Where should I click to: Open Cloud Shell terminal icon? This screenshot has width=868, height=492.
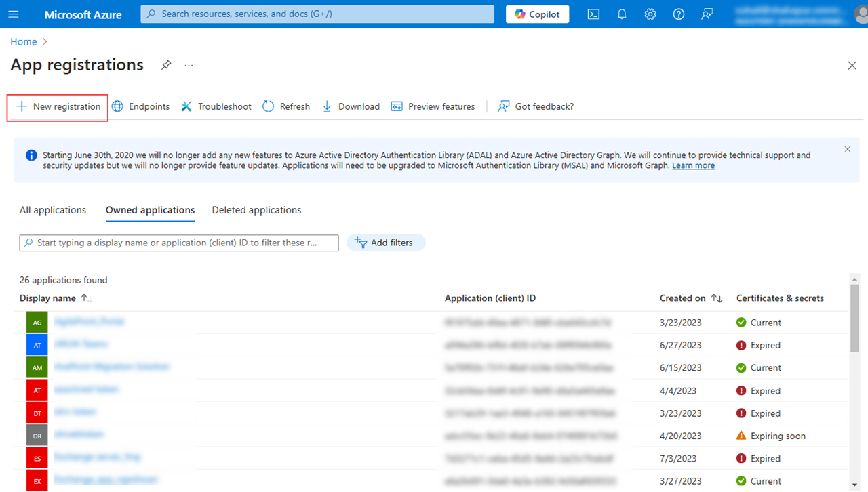593,14
